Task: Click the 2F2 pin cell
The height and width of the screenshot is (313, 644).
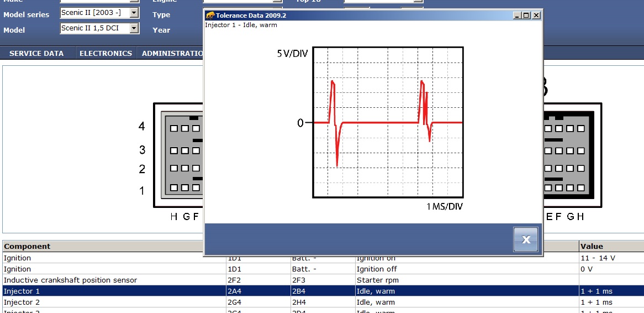Action: pyautogui.click(x=258, y=280)
